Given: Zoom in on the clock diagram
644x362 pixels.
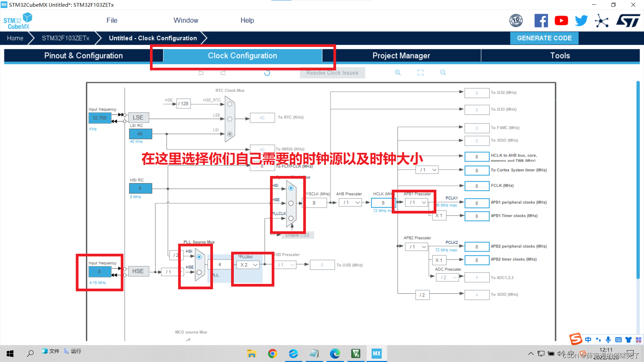Looking at the screenshot, I should [398, 72].
